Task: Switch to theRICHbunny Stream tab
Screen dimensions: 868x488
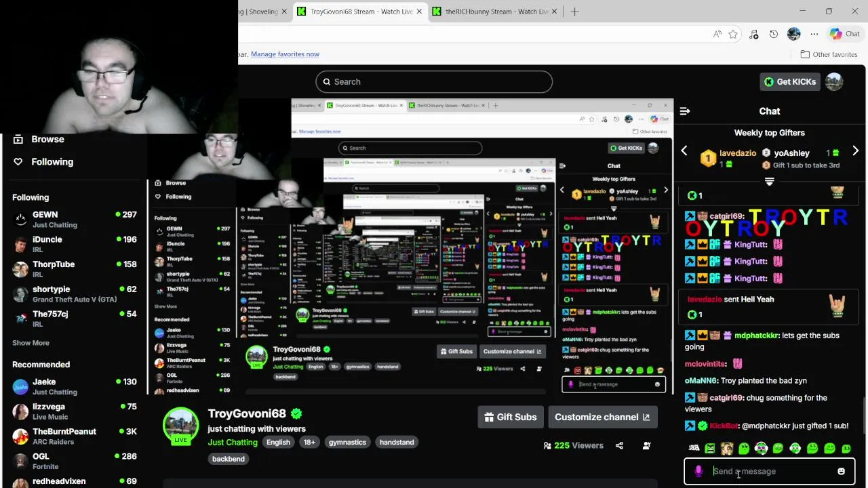Action: (496, 12)
